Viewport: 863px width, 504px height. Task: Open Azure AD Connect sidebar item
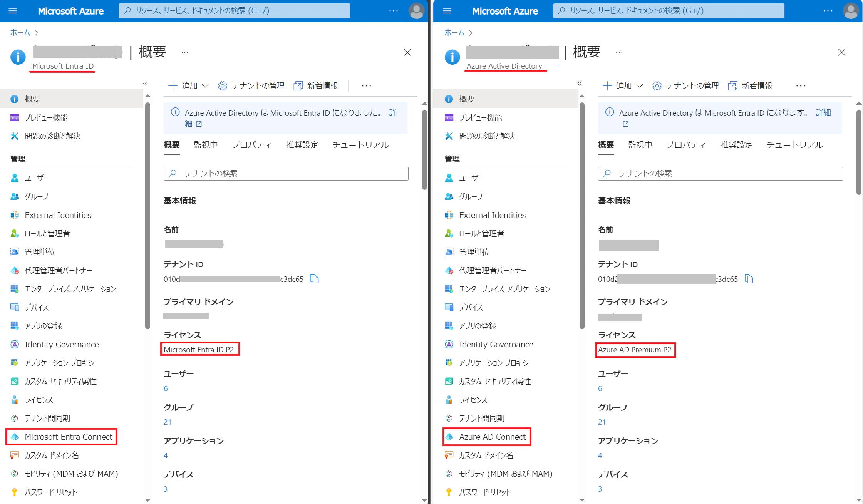click(x=492, y=437)
